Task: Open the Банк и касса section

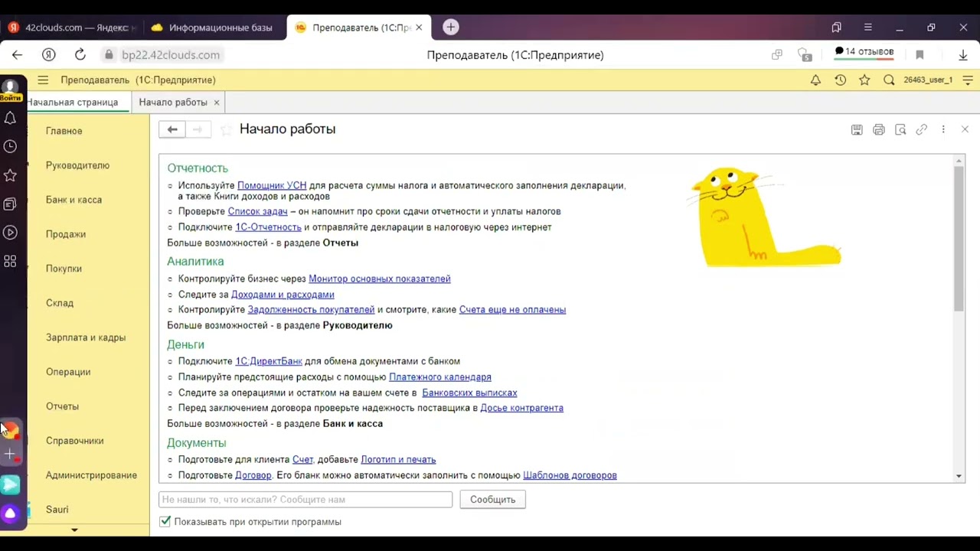Action: (x=73, y=200)
